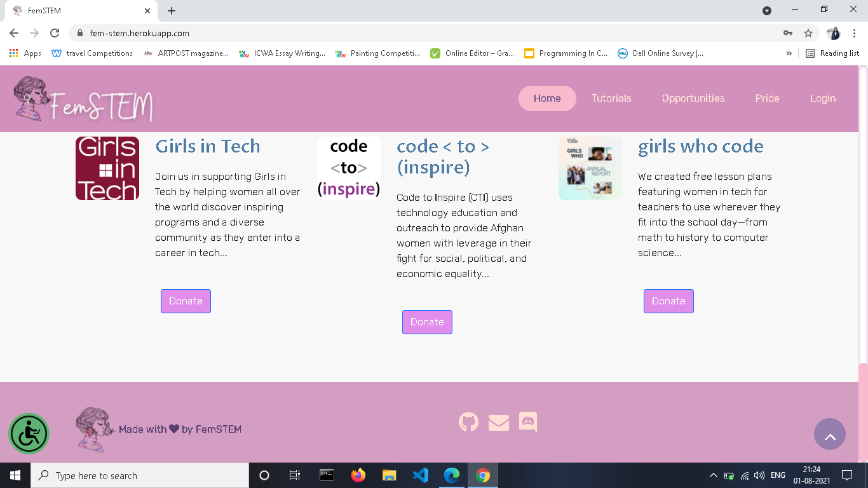Viewport: 868px width, 488px height.
Task: Open the Apps bookmark shortcut
Action: 25,53
